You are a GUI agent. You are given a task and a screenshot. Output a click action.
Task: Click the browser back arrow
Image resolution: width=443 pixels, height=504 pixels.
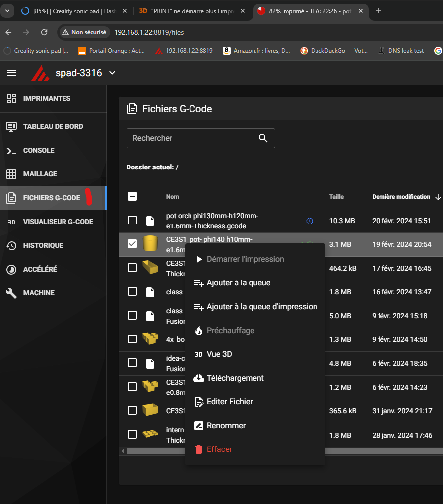[9, 32]
